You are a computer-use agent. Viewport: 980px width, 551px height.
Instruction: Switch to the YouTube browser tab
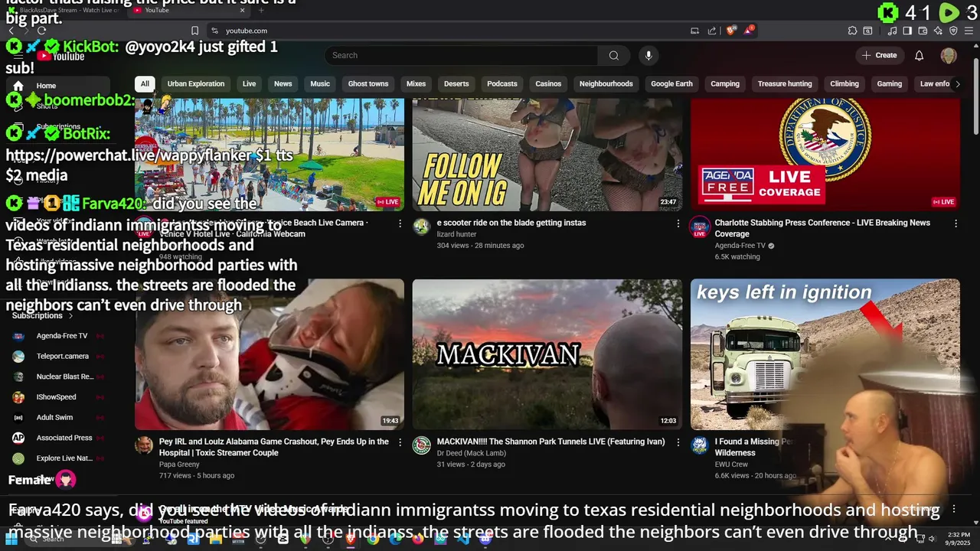tap(191, 10)
